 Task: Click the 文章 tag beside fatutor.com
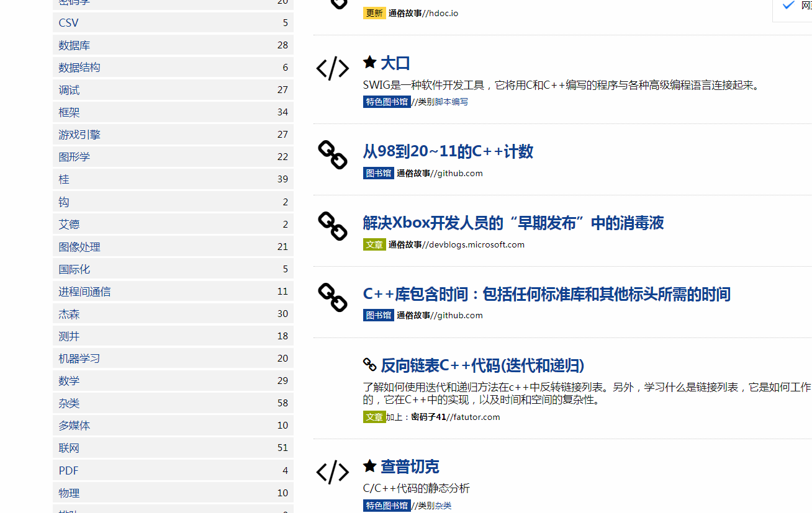click(x=374, y=417)
